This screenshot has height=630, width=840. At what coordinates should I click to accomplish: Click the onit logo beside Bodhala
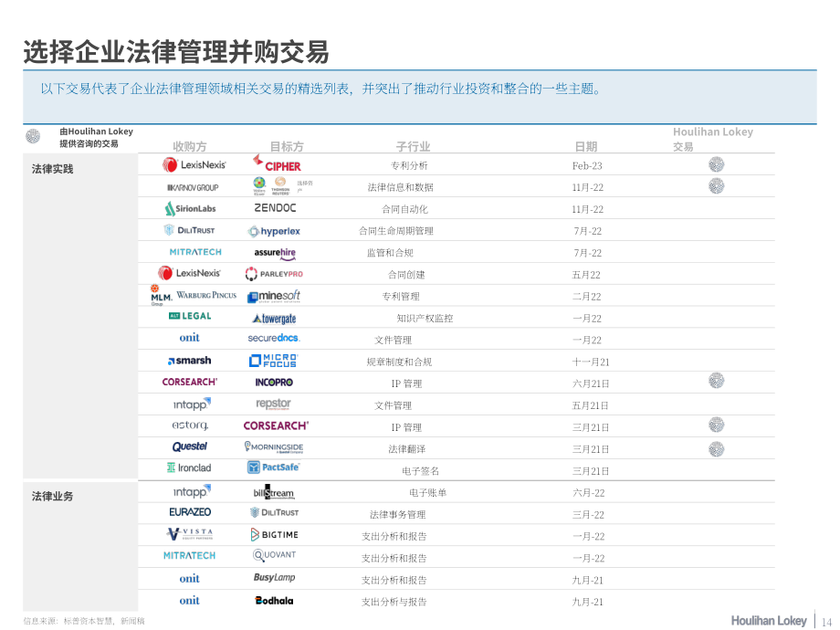(189, 601)
